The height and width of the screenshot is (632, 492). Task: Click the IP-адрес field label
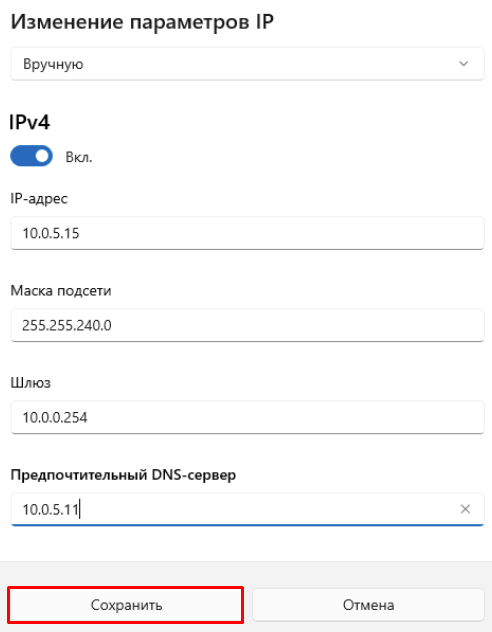coord(39,199)
